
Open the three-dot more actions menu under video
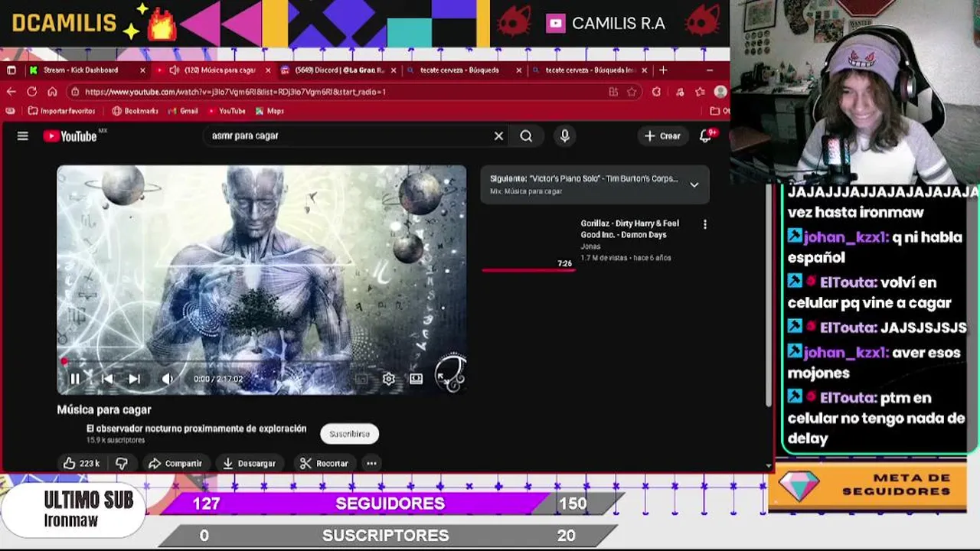(371, 463)
